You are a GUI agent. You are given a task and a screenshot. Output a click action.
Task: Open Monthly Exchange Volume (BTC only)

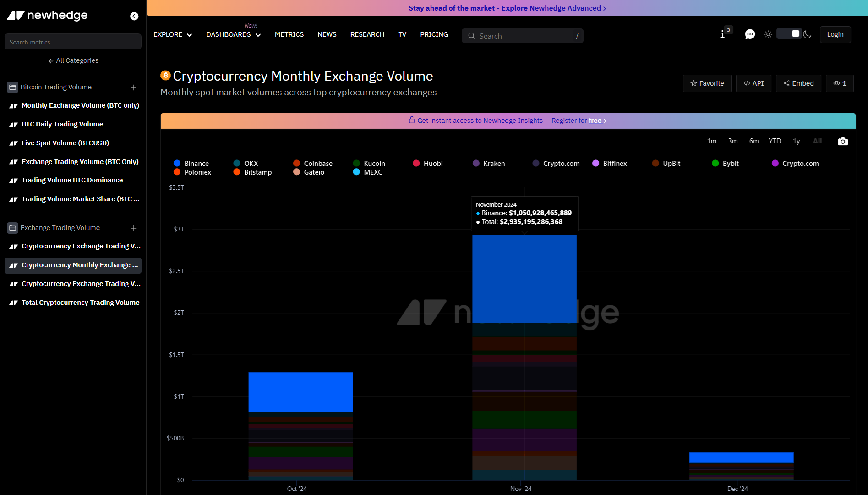coord(73,105)
